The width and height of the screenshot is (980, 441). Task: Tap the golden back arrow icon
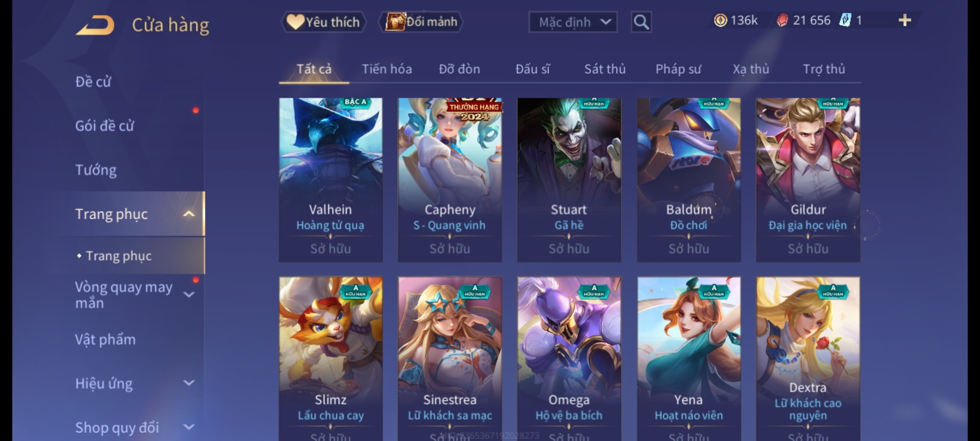tap(95, 25)
